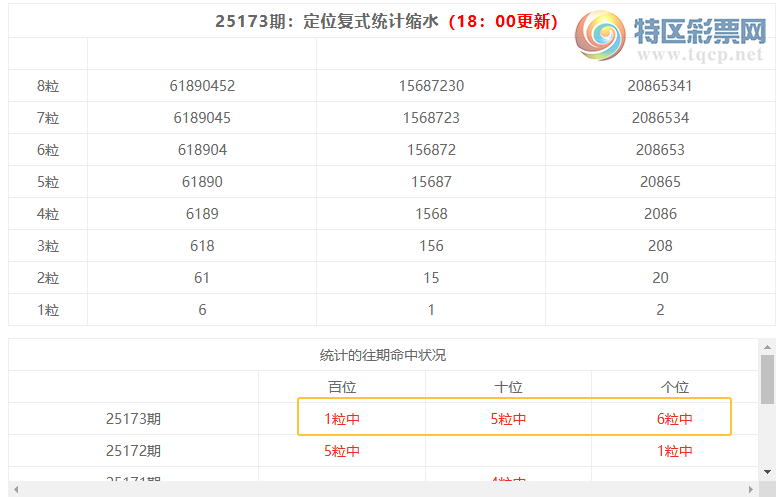This screenshot has height=497, width=776.
Task: Click the 5粒中 result in 十位 column
Action: click(x=508, y=419)
